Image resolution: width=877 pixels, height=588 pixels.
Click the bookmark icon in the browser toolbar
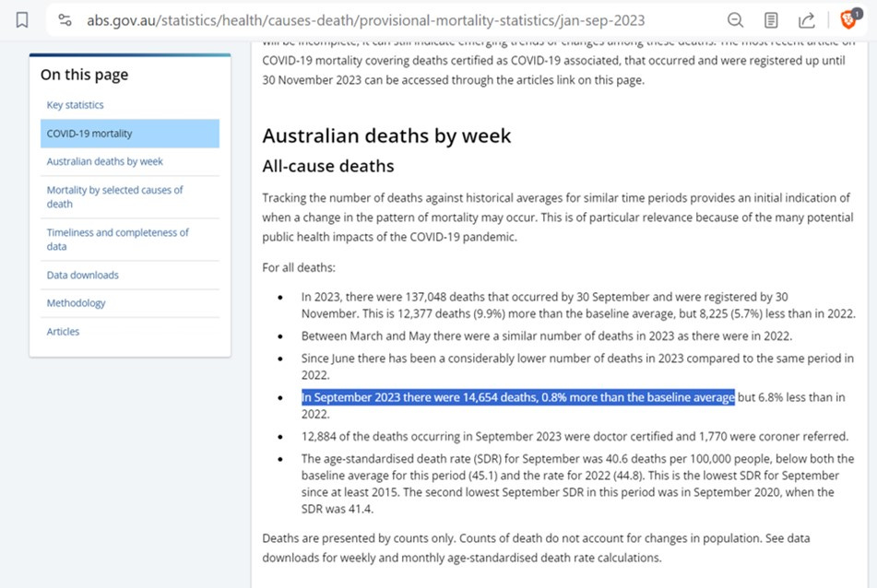pyautogui.click(x=22, y=20)
